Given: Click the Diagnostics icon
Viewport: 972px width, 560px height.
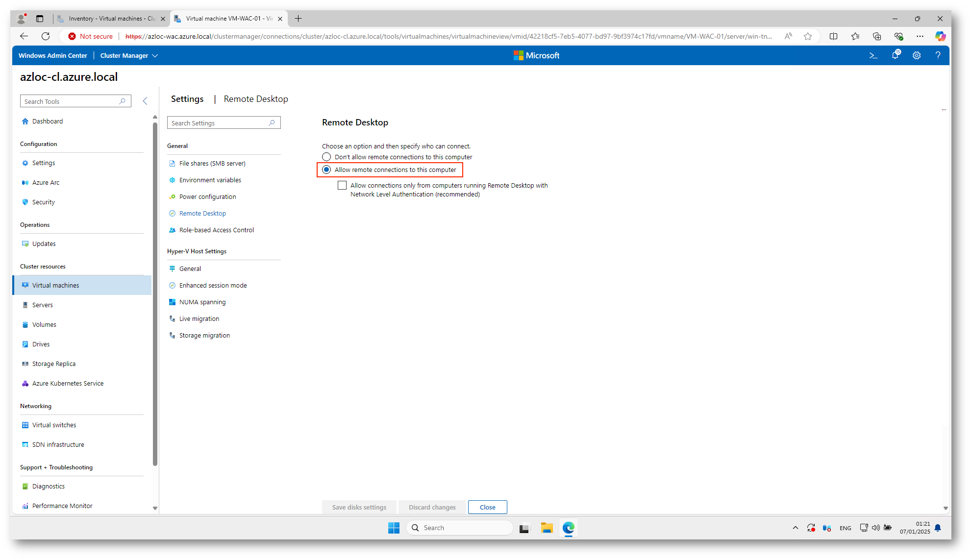Looking at the screenshot, I should (x=25, y=486).
